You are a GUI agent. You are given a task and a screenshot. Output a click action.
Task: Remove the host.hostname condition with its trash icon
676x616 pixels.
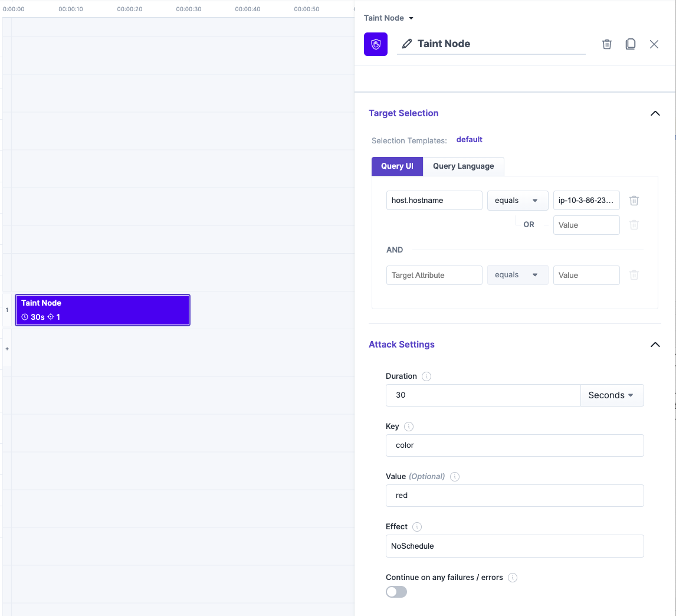tap(634, 201)
